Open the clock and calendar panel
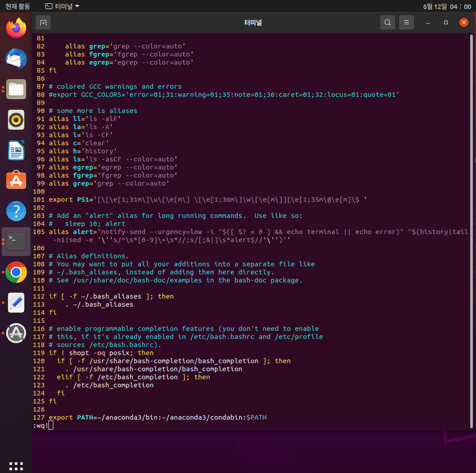The width and height of the screenshot is (476, 473). [447, 6]
